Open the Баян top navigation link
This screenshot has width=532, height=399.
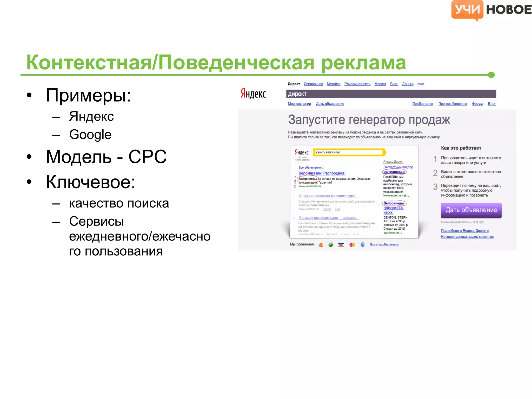394,84
